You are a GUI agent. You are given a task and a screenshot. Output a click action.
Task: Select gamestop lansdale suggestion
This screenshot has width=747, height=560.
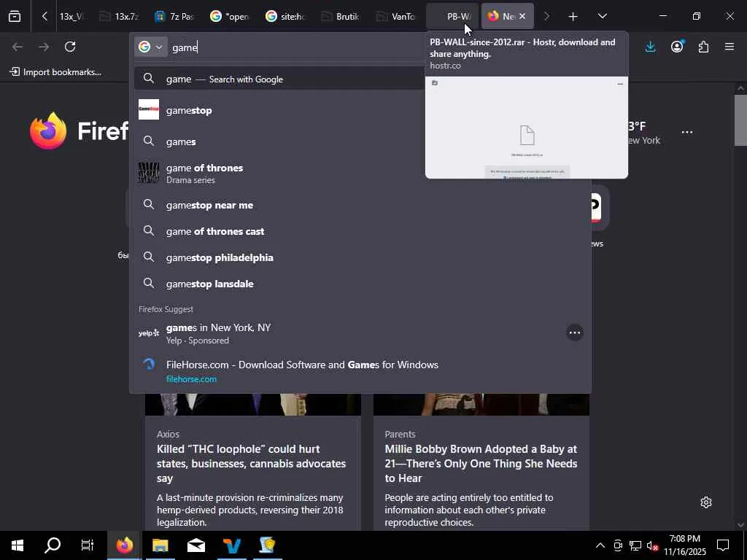(360, 284)
